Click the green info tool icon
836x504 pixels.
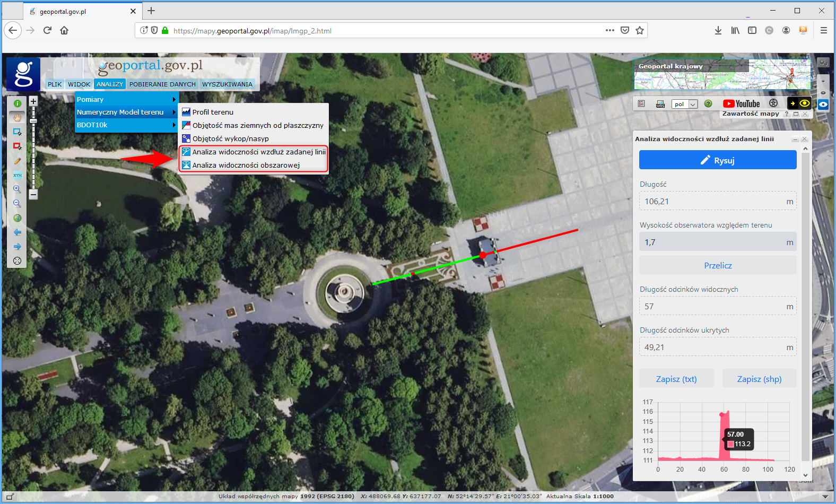click(x=17, y=103)
